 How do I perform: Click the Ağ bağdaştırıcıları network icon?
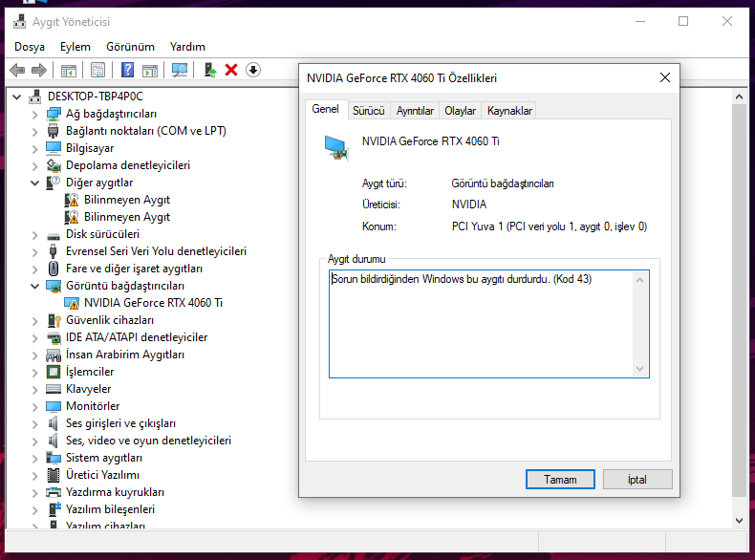coord(54,114)
